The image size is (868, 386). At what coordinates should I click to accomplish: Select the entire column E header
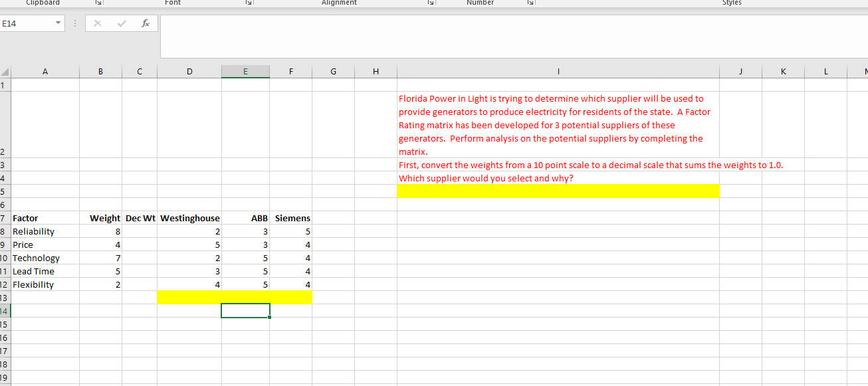[245, 71]
